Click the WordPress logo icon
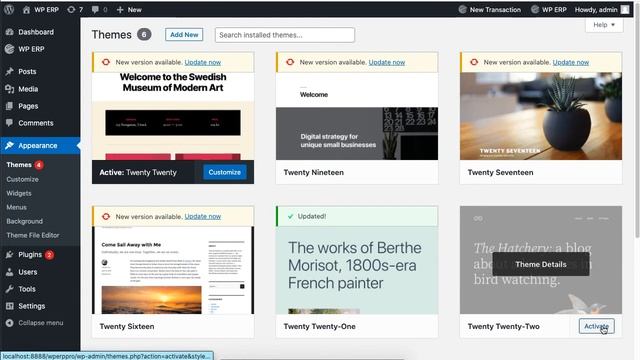 9,9
